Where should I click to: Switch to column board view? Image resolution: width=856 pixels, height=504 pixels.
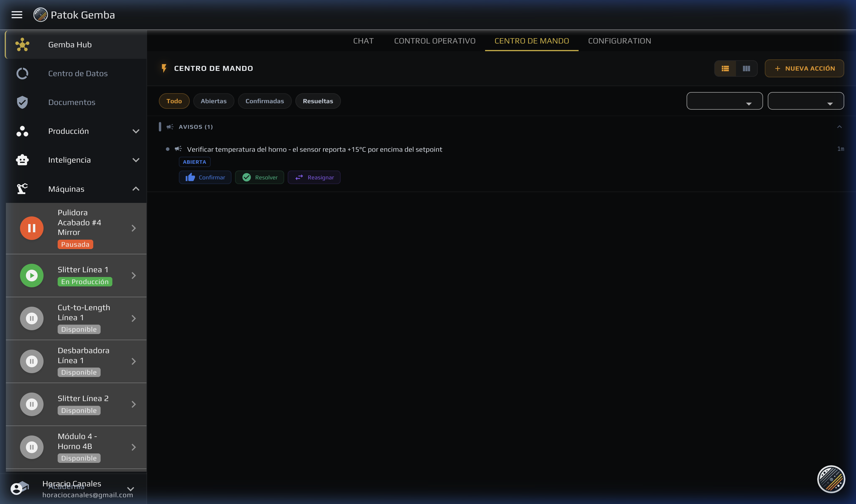click(746, 69)
